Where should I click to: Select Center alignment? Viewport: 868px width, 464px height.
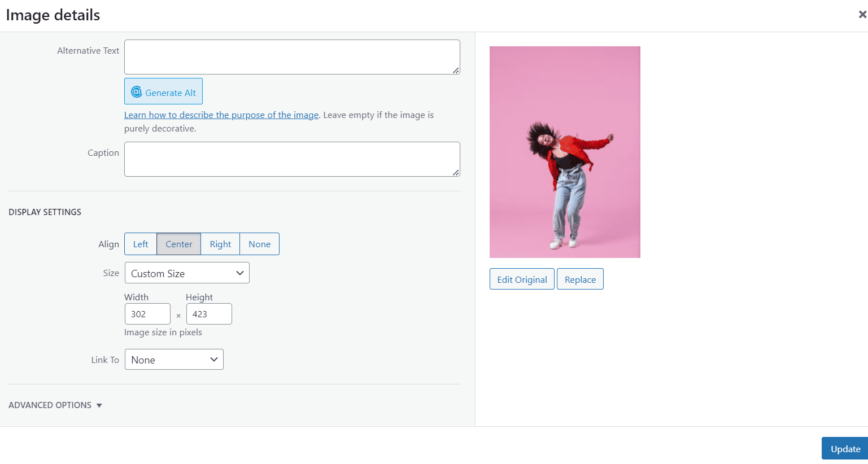click(x=179, y=244)
